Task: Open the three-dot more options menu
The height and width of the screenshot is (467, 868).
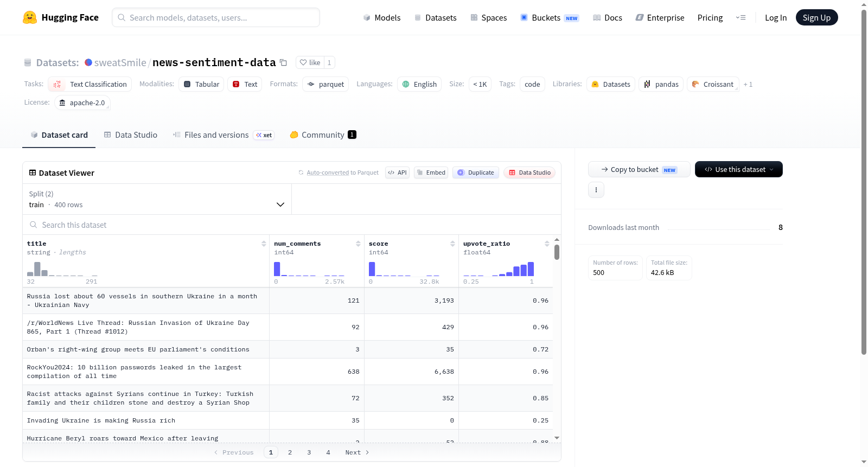Action: [596, 190]
